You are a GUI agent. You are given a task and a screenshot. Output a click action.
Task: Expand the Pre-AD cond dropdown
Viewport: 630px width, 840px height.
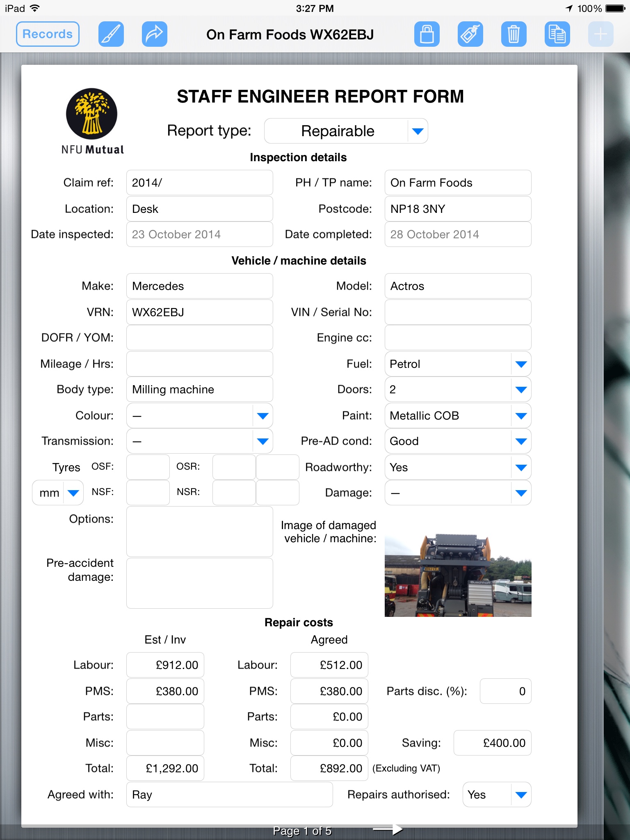click(x=458, y=441)
